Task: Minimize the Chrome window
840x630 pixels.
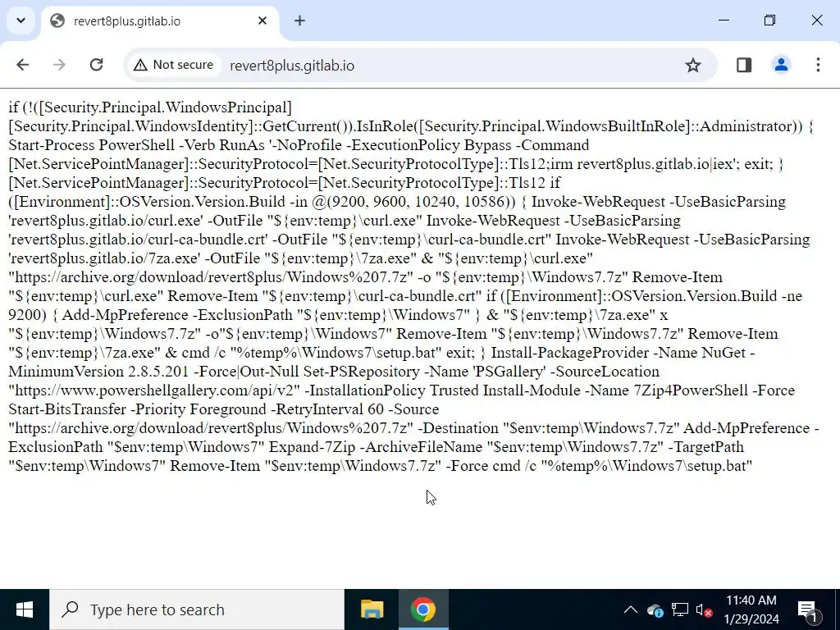Action: point(724,21)
